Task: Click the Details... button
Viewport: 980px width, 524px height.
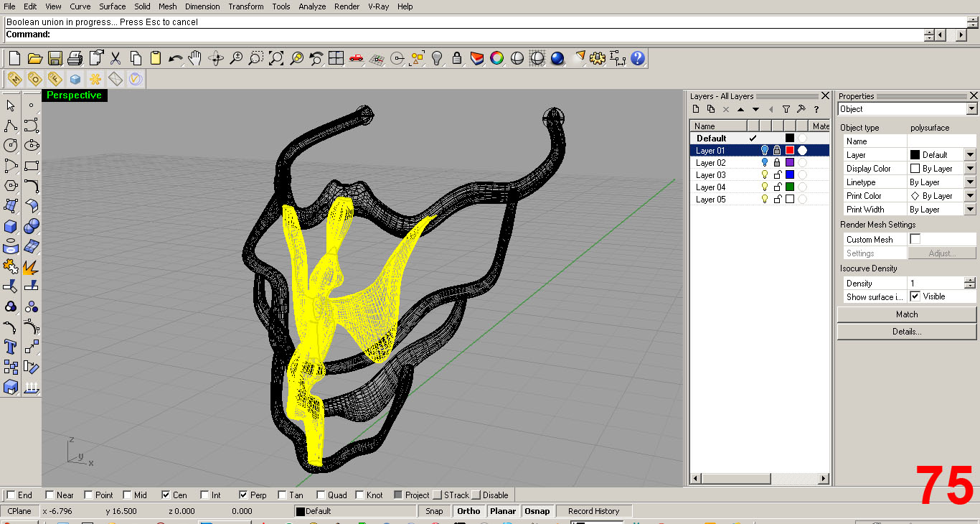Action: coord(907,332)
